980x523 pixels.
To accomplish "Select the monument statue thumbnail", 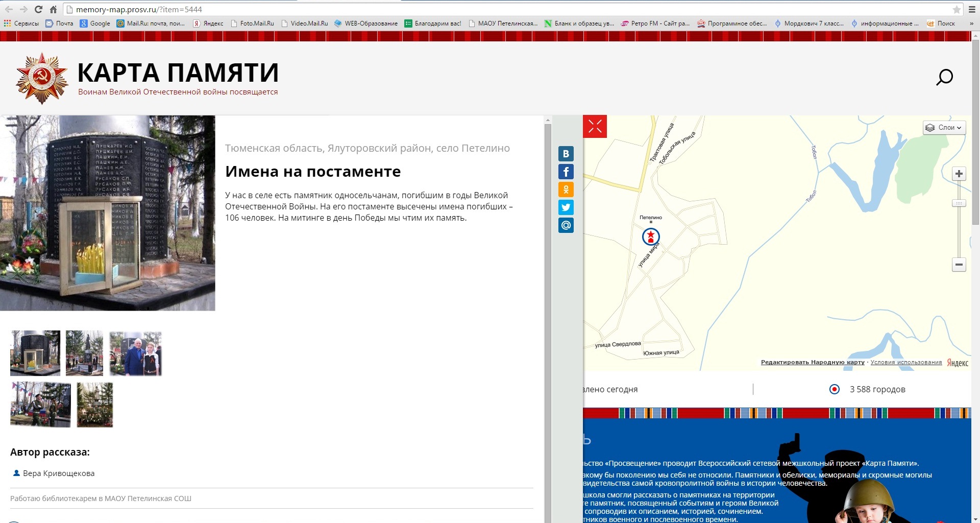I will point(84,353).
